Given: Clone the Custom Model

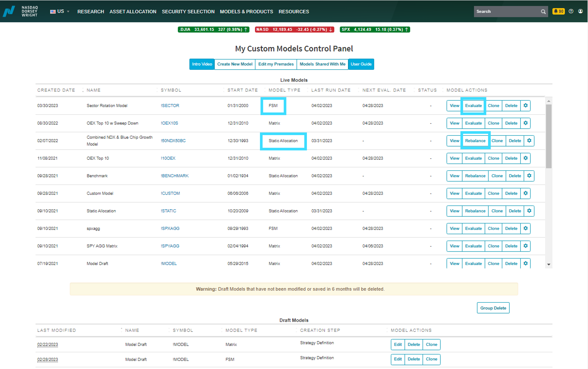Looking at the screenshot, I should [x=493, y=193].
